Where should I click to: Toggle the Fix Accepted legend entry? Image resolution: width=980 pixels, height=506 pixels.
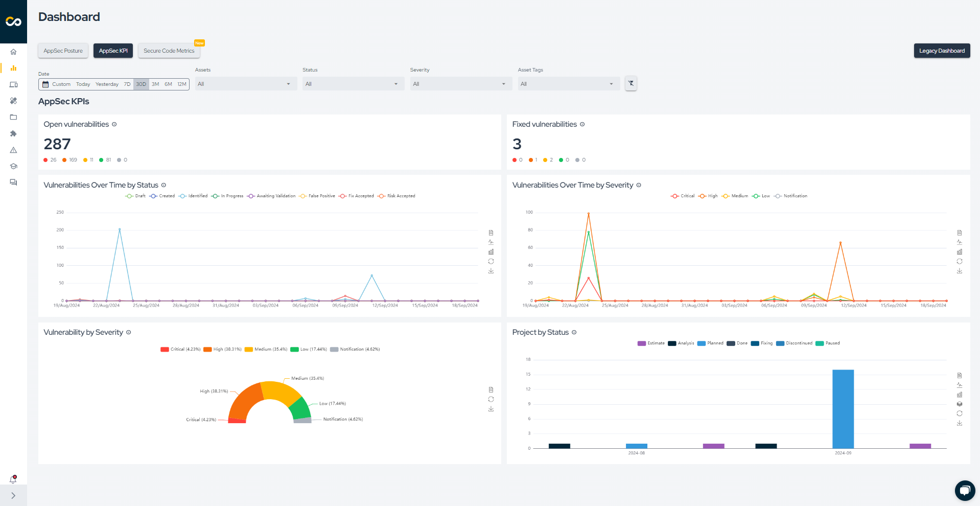pyautogui.click(x=356, y=196)
